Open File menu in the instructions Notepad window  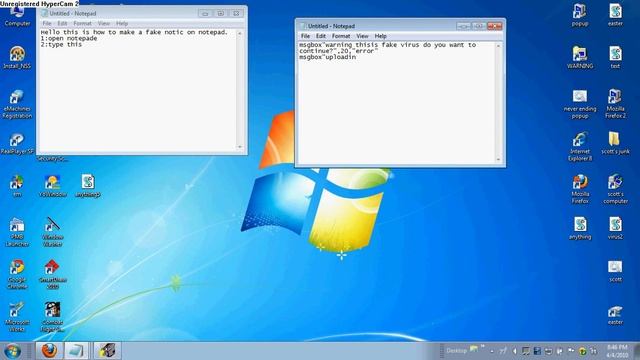click(47, 23)
